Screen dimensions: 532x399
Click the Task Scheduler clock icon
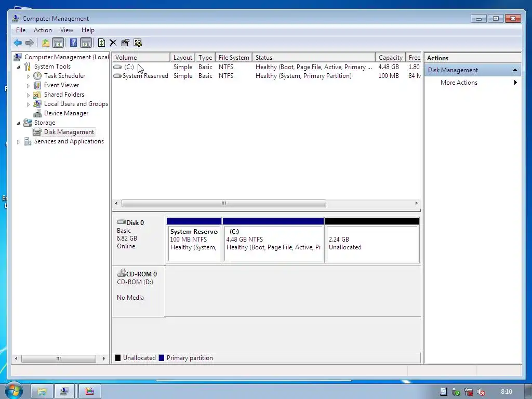(x=37, y=76)
